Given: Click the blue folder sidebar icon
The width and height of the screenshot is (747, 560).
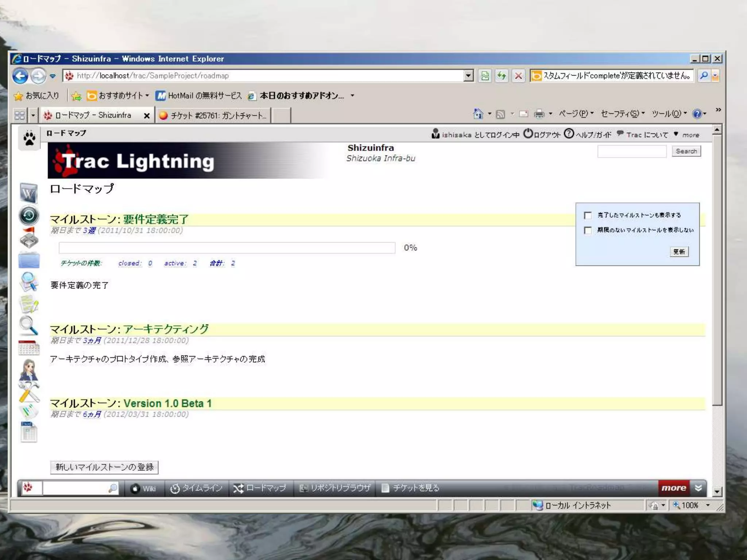Looking at the screenshot, I should (29, 260).
